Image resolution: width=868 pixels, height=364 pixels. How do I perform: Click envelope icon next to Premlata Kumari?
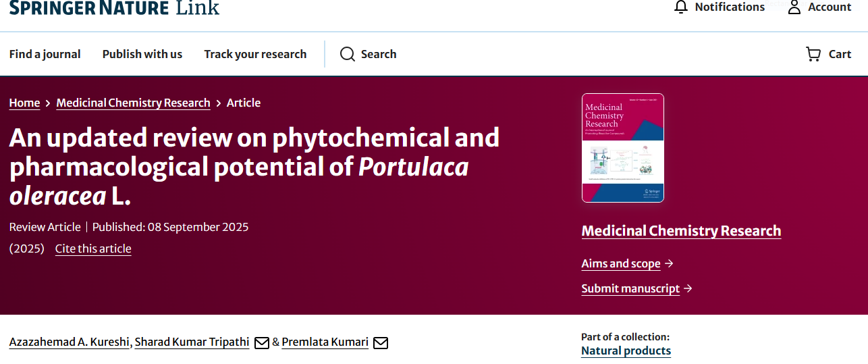tap(381, 342)
